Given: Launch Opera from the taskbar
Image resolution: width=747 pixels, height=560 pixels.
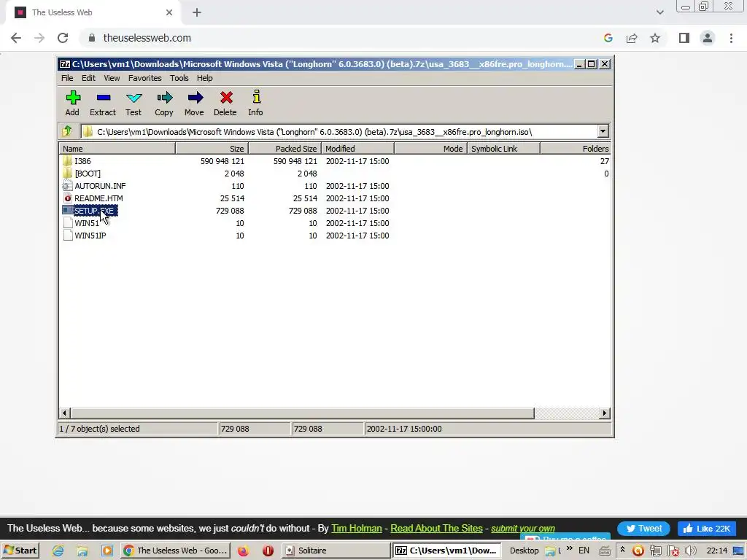Looking at the screenshot, I should (x=268, y=551).
